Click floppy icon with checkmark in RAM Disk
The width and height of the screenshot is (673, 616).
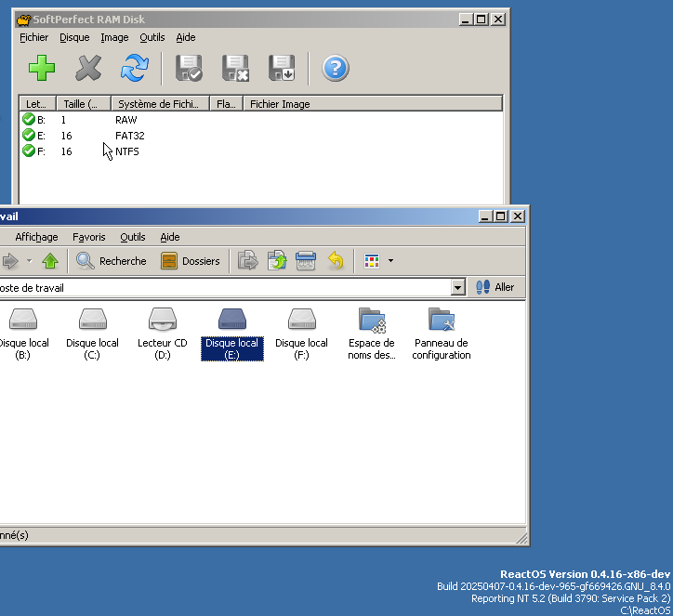tap(189, 68)
